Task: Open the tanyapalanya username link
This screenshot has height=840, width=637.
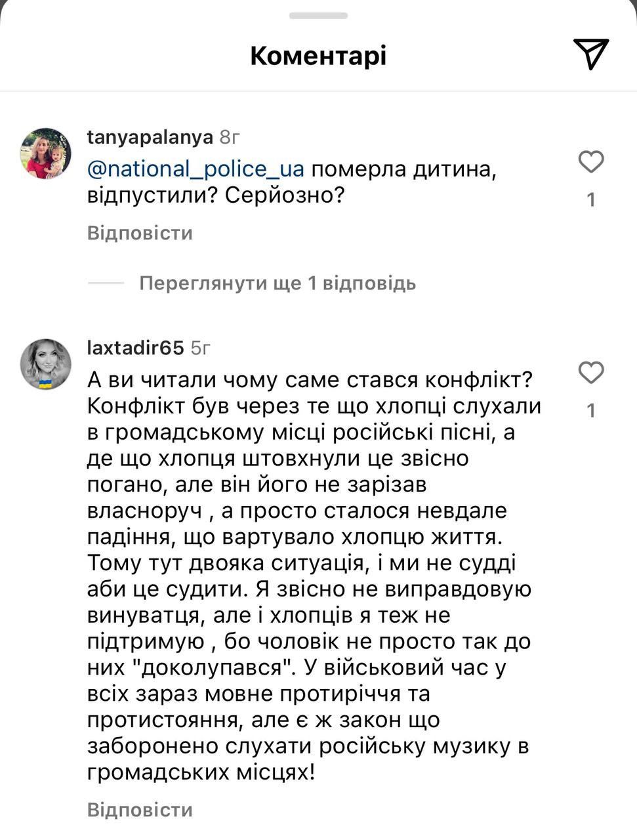Action: click(x=150, y=137)
